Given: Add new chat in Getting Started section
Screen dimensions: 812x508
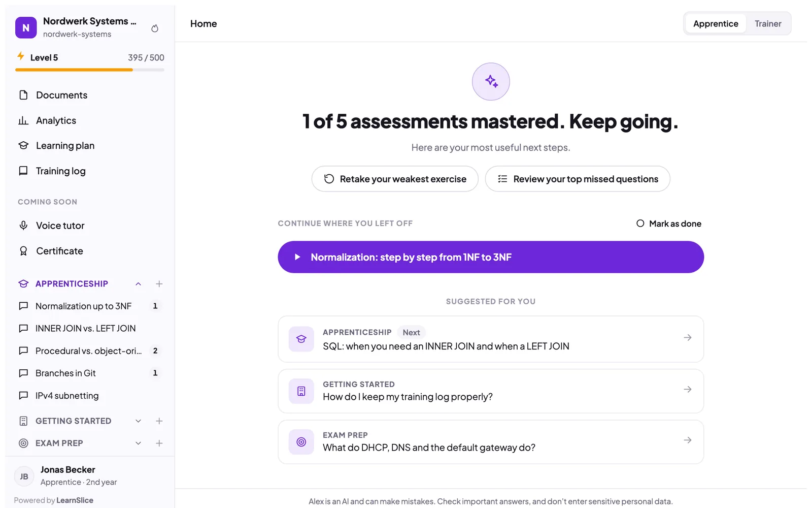Looking at the screenshot, I should (x=159, y=421).
